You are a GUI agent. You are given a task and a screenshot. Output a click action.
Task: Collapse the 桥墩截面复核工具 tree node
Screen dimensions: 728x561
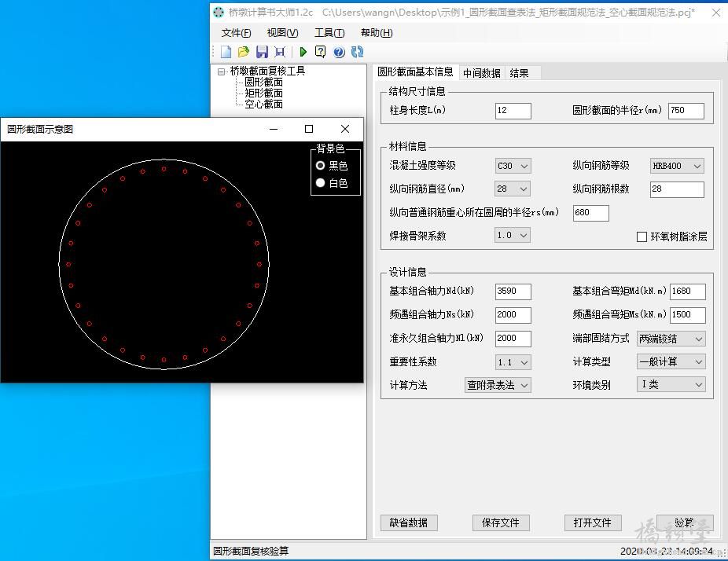[222, 71]
